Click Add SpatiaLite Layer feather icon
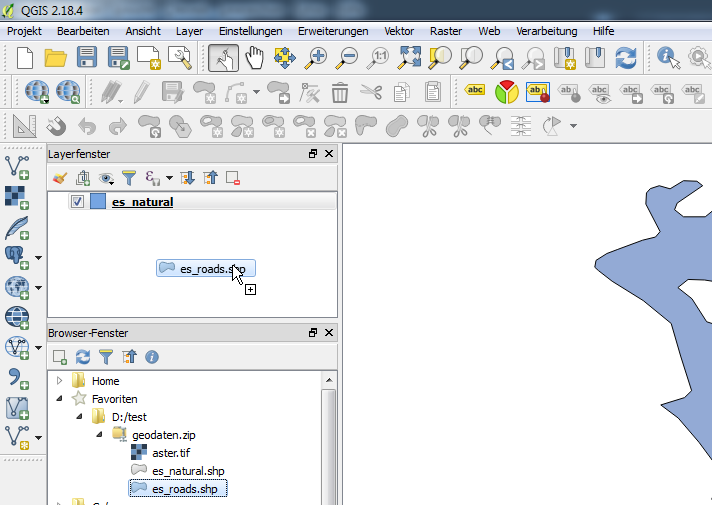 17,228
